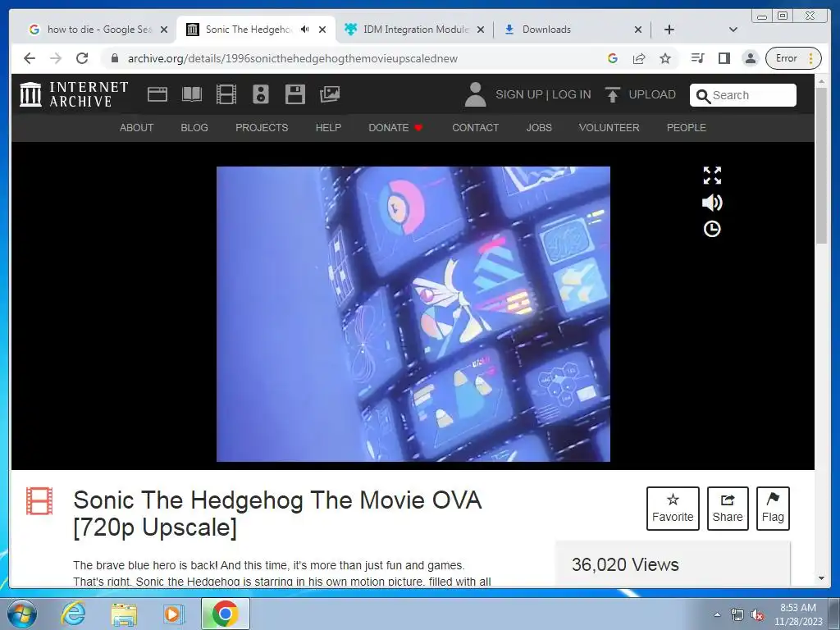Open the tab search dropdown chevron
The height and width of the screenshot is (630, 840).
733,30
